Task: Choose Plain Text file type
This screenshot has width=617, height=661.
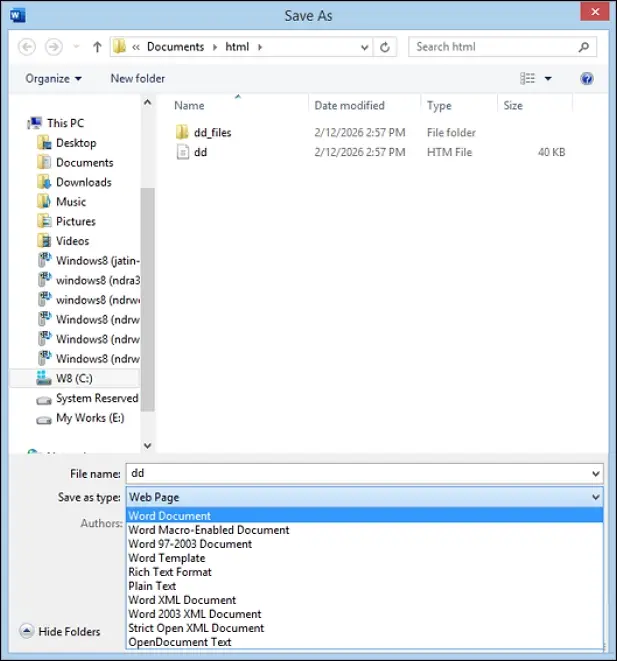Action: pyautogui.click(x=365, y=586)
